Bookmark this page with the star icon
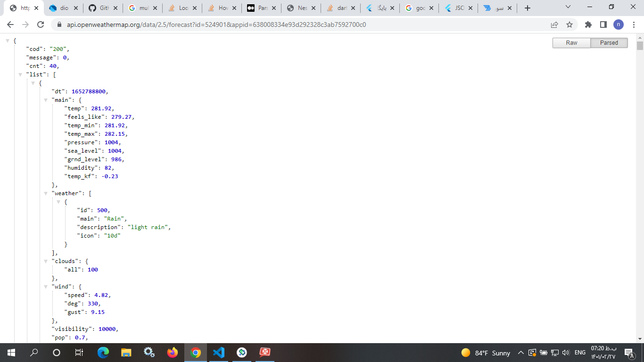 [x=570, y=25]
